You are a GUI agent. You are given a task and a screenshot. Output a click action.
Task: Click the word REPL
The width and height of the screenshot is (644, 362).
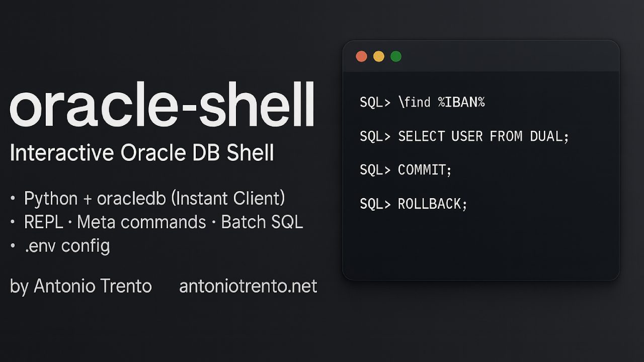click(46, 222)
